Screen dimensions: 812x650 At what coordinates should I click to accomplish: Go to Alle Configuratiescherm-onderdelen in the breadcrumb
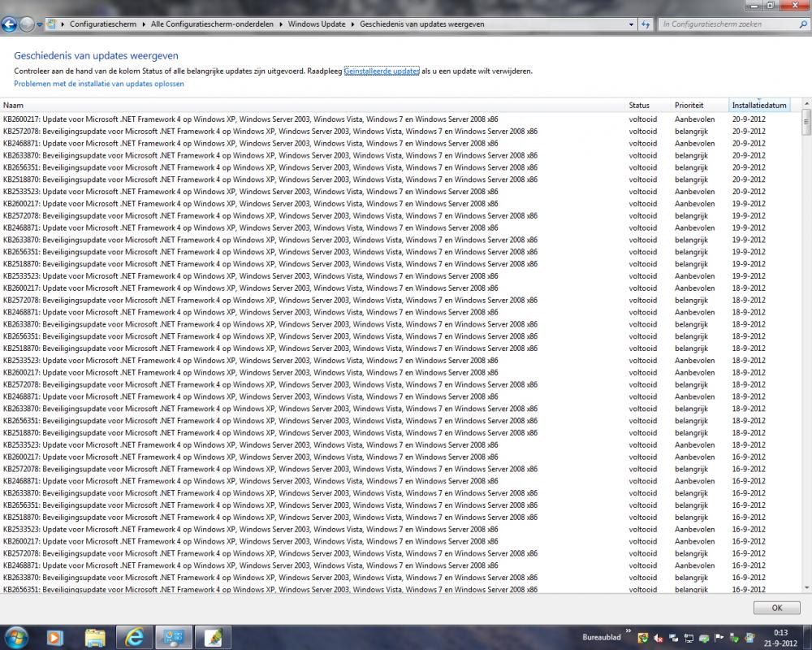(x=212, y=24)
